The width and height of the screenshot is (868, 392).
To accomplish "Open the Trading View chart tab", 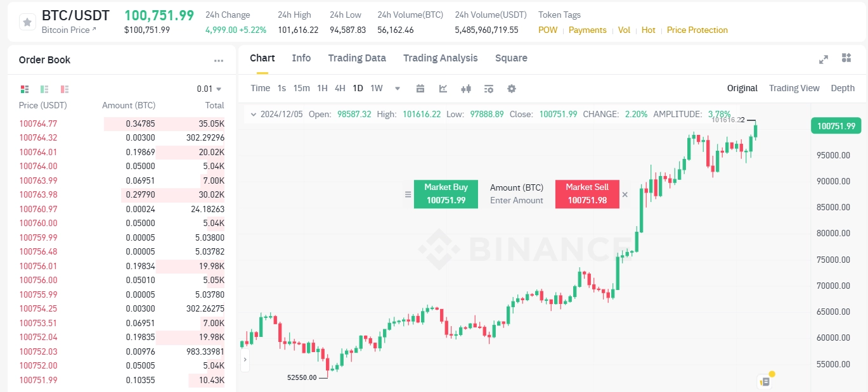I will pos(794,88).
